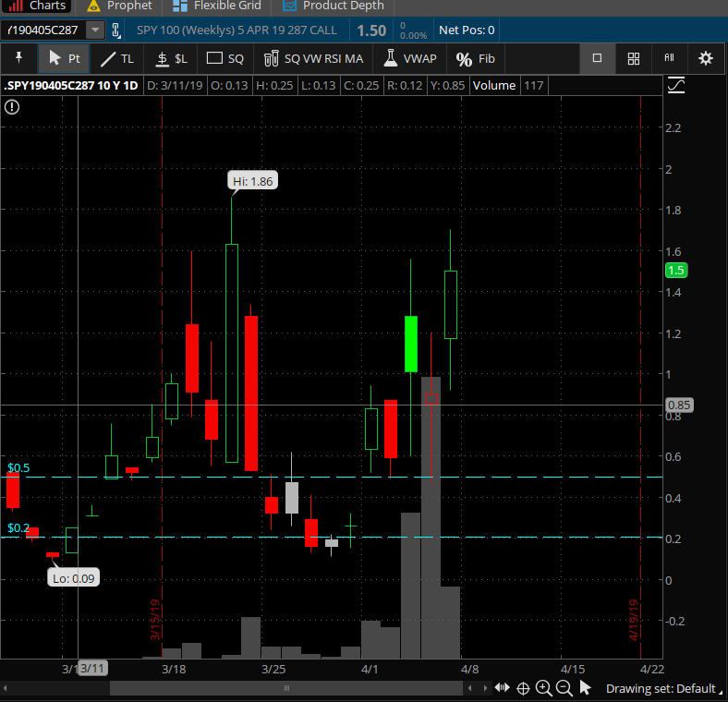Select the Fib percent tool

[x=475, y=58]
